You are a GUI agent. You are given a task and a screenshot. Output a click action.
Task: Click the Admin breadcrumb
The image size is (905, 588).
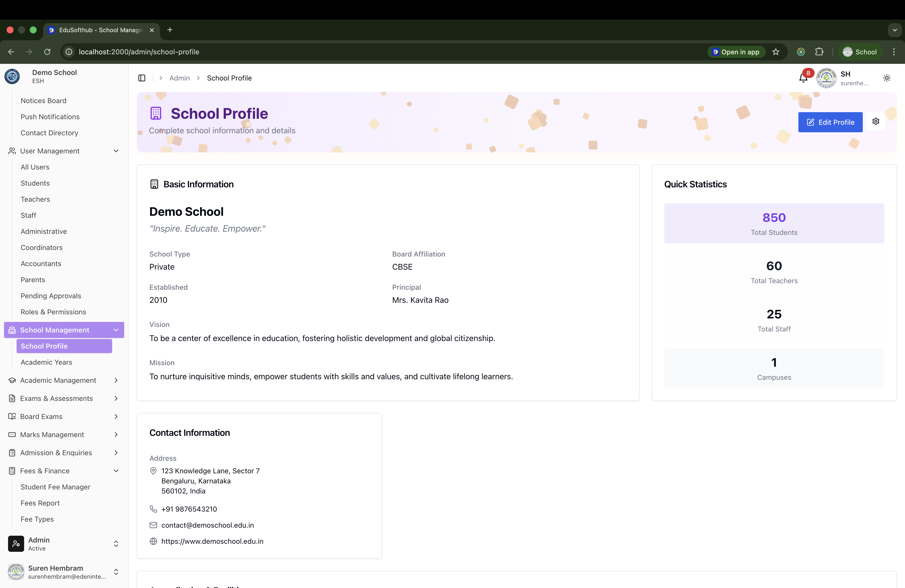coord(179,78)
